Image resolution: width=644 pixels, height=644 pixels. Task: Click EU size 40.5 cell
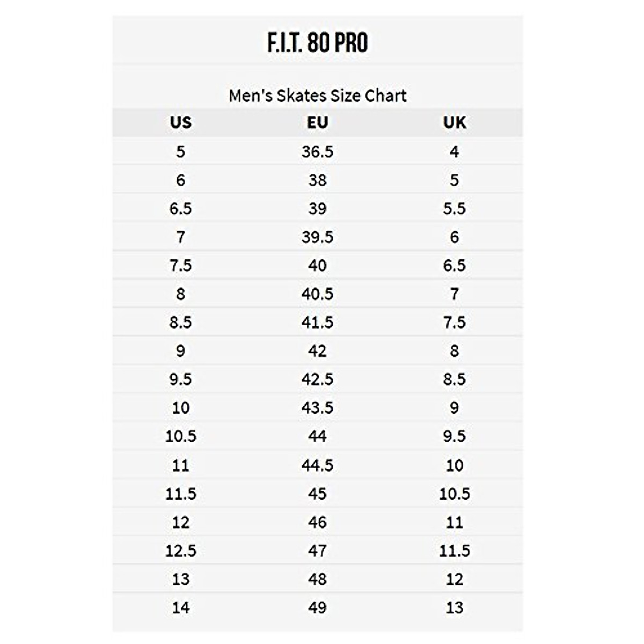coord(317,294)
